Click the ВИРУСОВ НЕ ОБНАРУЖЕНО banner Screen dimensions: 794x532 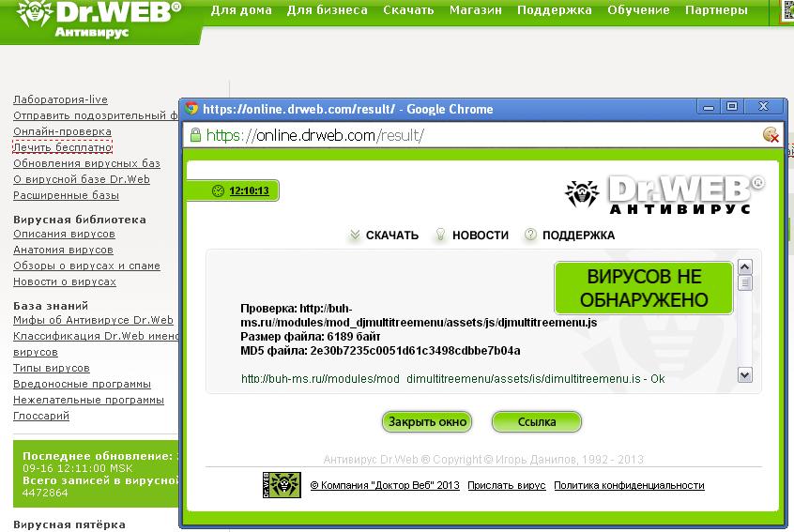(x=644, y=288)
